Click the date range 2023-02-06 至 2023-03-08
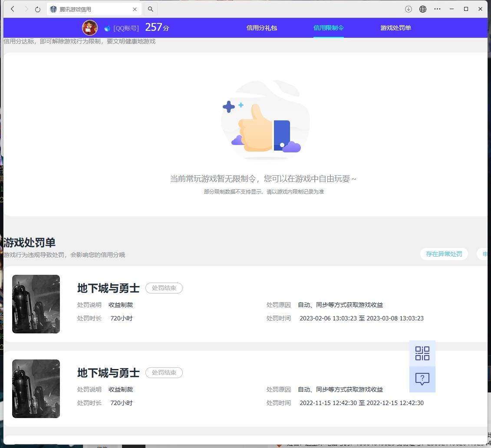 pyautogui.click(x=362, y=318)
